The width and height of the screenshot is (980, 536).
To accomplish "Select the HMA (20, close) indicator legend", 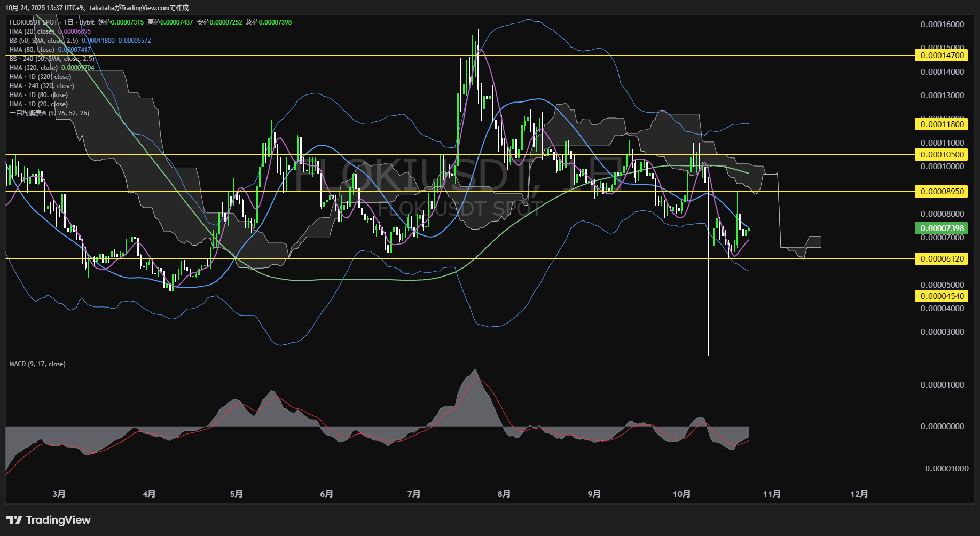I will [32, 31].
